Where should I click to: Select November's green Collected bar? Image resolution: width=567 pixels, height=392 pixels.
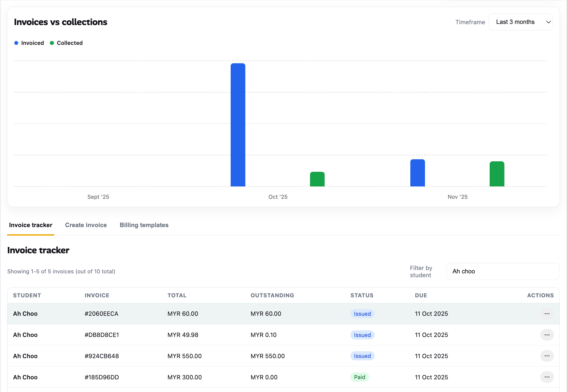coord(497,173)
